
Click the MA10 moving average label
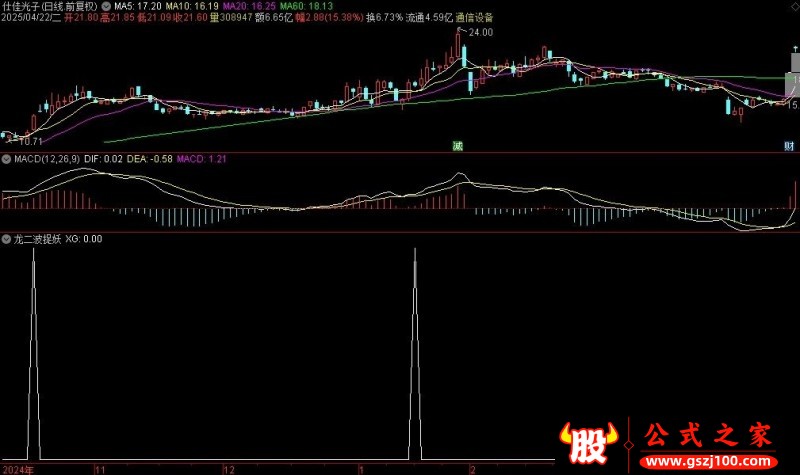192,6
